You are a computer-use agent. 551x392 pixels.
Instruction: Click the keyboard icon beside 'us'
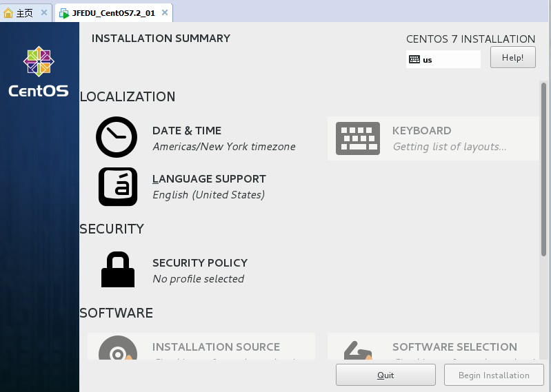[x=414, y=59]
